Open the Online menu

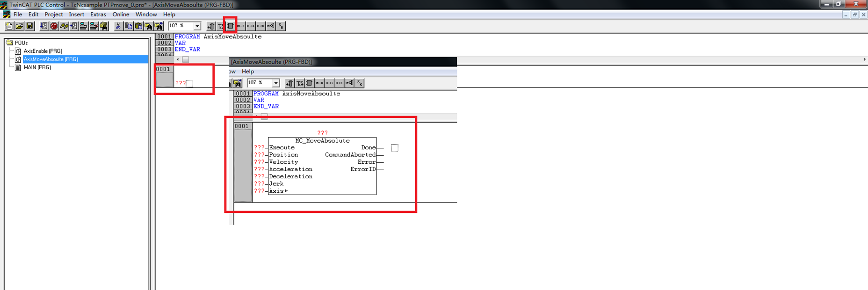[x=121, y=14]
